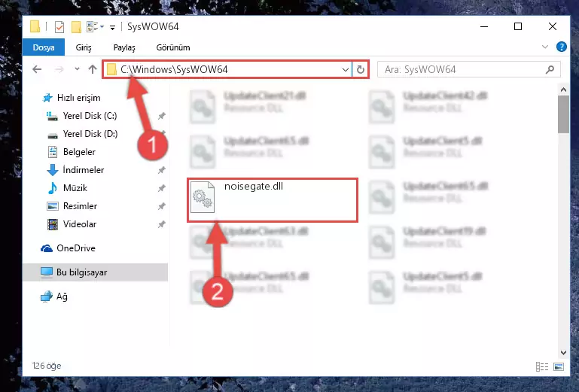Open the Customize Quick Access Toolbar dropdown arrow
The image size is (579, 392).
click(x=113, y=27)
